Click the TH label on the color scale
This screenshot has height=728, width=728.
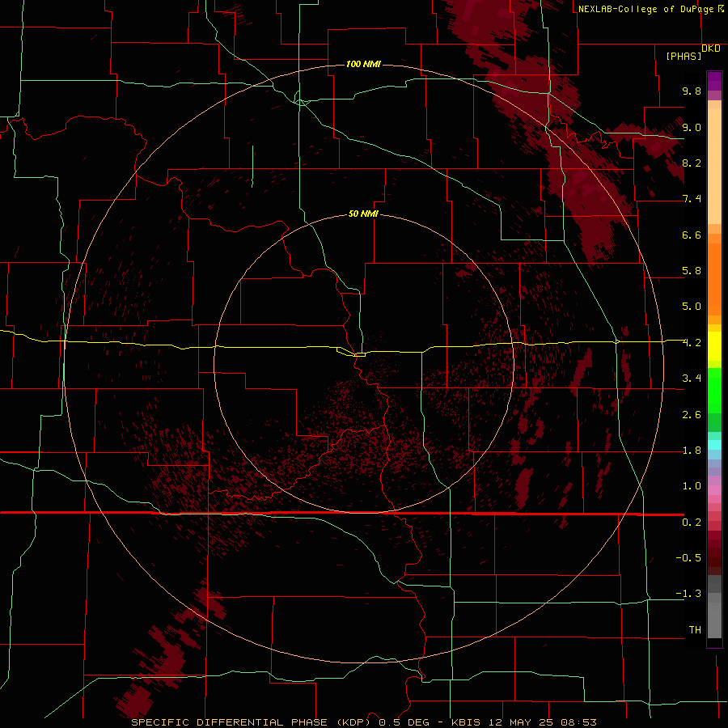[695, 630]
